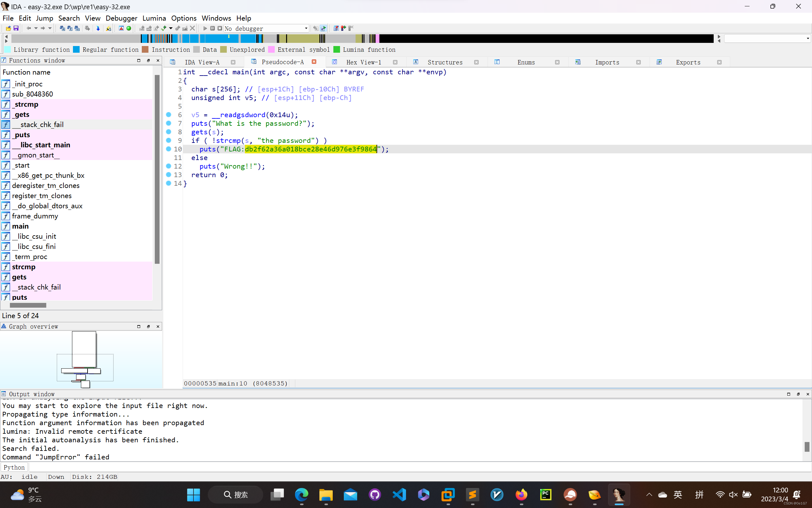Screen dimensions: 812x508
Task: Toggle breakpoint dot on line 13
Action: [x=169, y=175]
